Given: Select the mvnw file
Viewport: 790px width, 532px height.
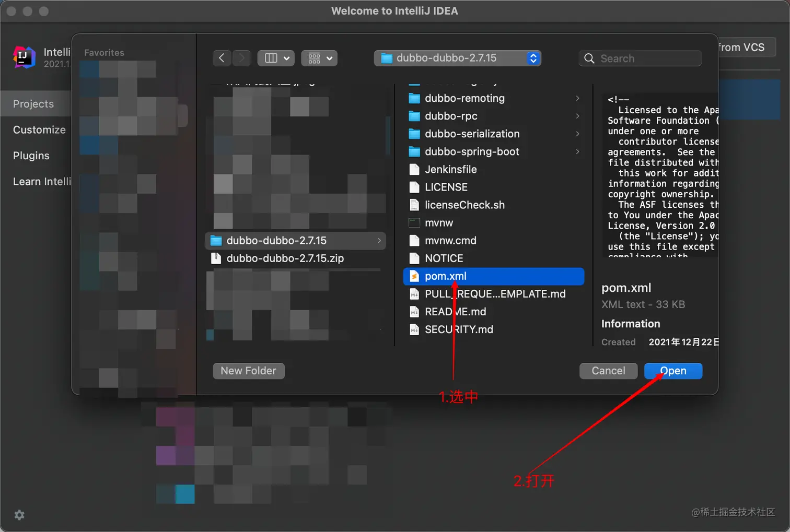Looking at the screenshot, I should (x=494, y=222).
